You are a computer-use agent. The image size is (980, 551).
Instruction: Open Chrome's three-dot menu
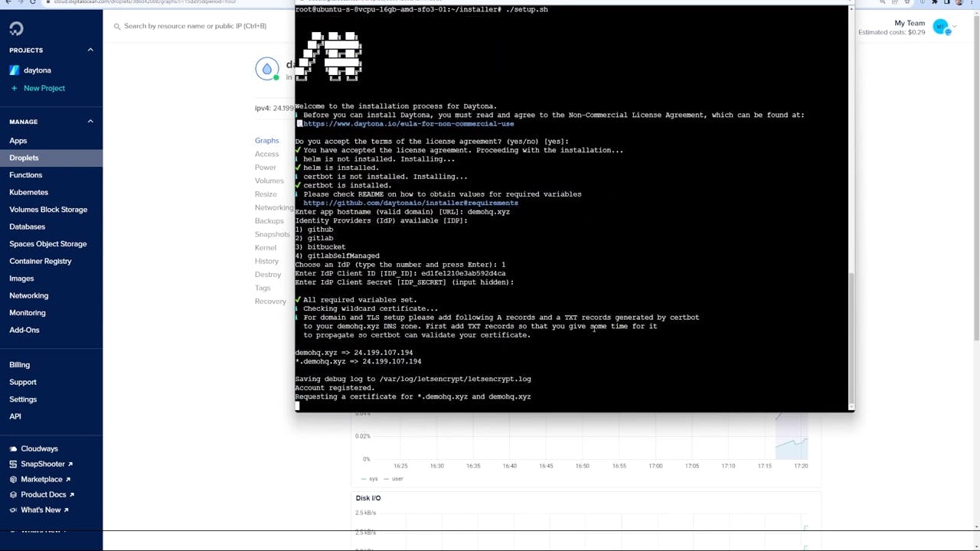point(972,2)
